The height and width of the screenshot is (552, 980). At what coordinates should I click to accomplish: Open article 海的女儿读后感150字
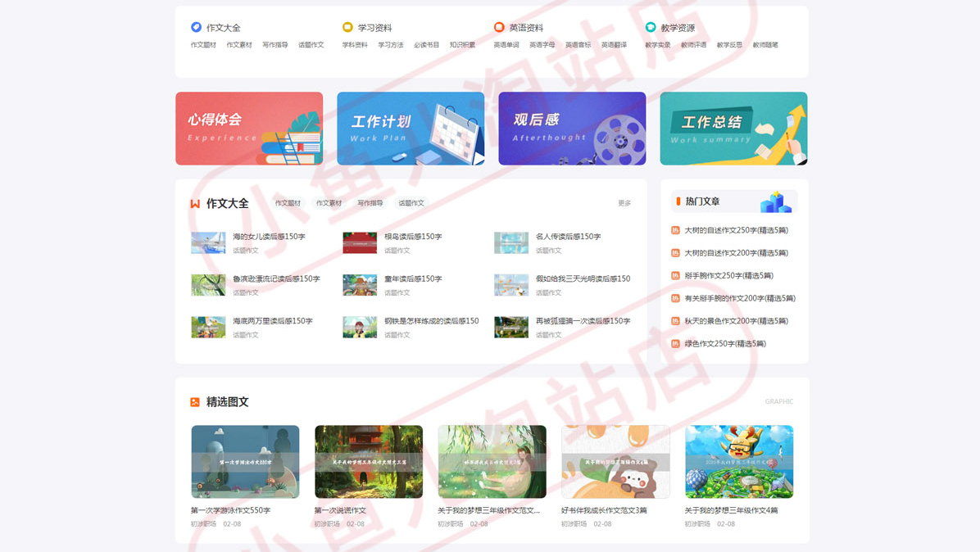[x=269, y=237]
